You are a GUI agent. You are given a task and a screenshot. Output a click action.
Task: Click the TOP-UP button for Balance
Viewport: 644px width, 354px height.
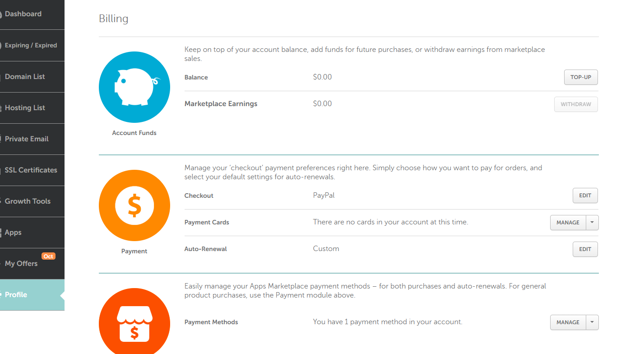[581, 77]
